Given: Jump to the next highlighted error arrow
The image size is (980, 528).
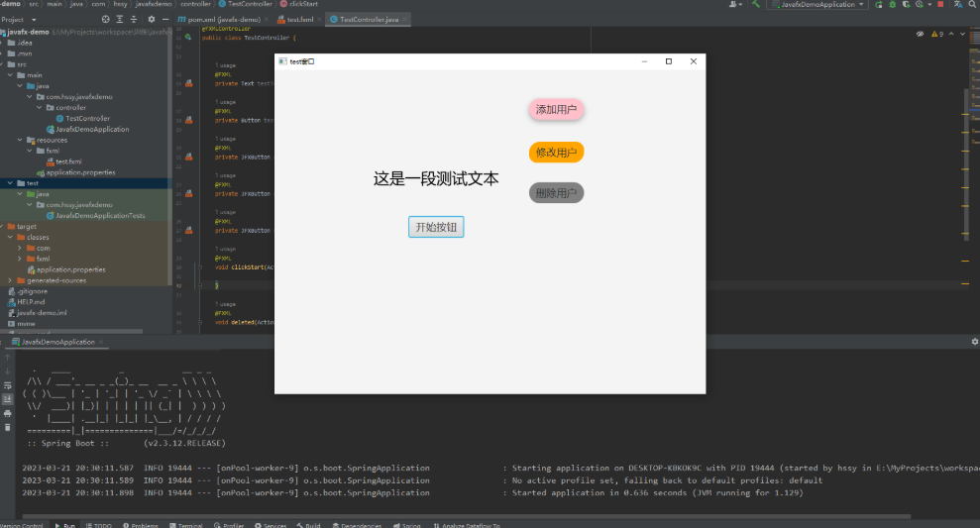Looking at the screenshot, I should pos(962,34).
